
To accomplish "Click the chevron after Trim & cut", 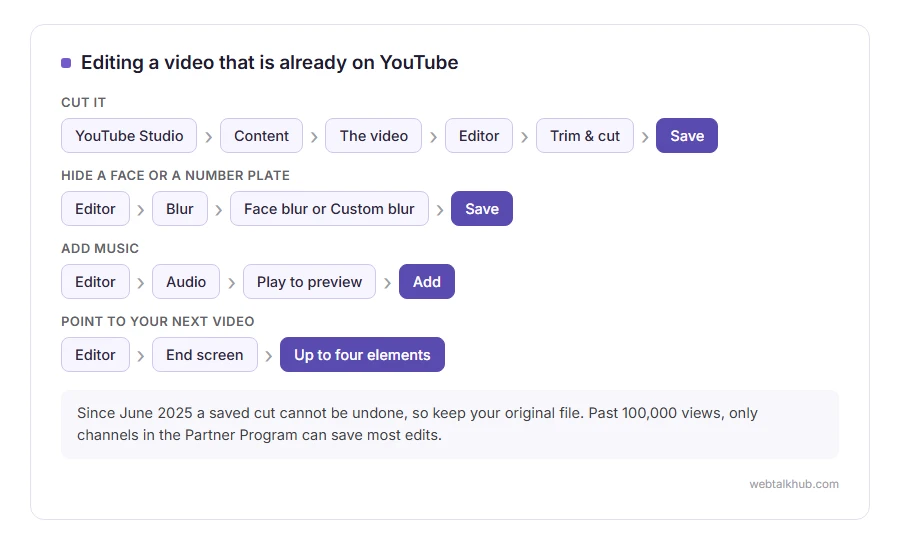I will click(x=645, y=137).
